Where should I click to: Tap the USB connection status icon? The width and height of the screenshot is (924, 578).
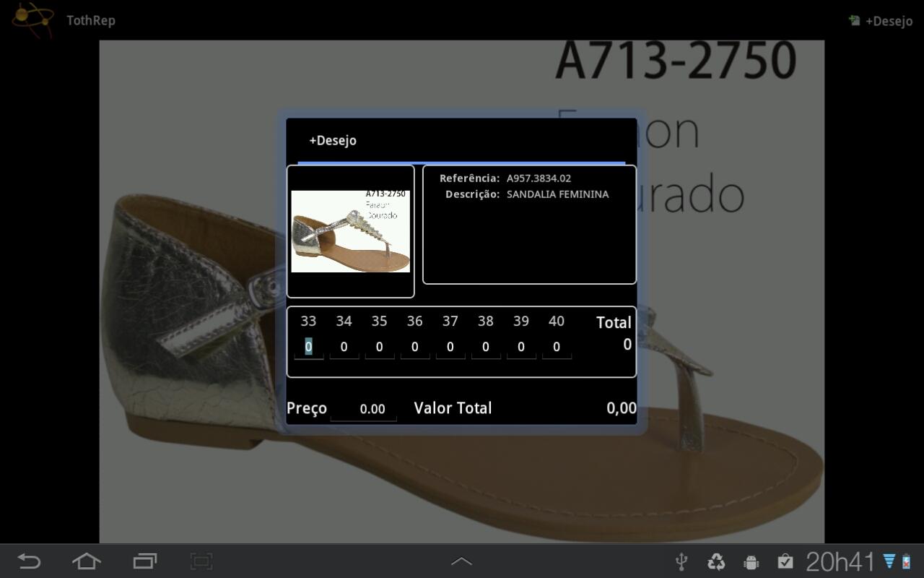click(x=681, y=561)
